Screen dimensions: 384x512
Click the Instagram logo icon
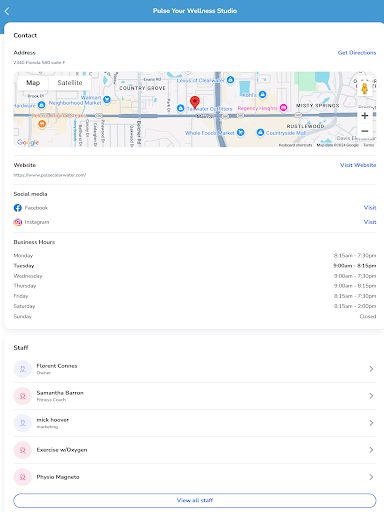[x=18, y=222]
